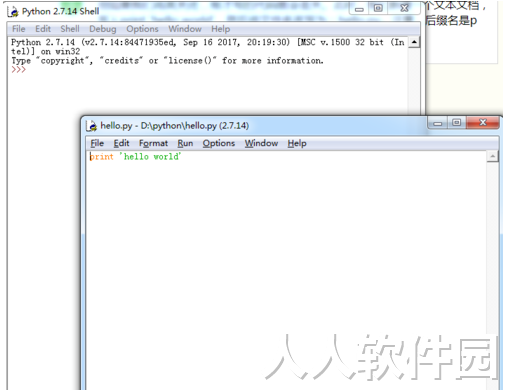
Task: Click the 'print' keyword in hello.py editor
Action: (102, 157)
